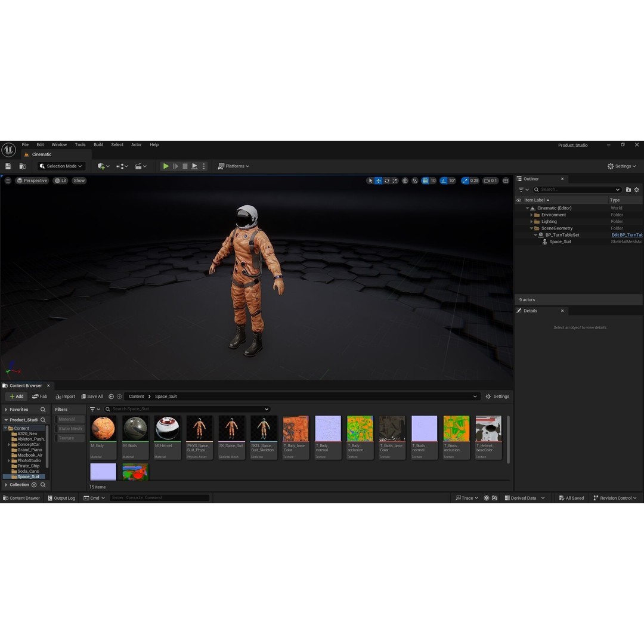The image size is (644, 644).
Task: Open the grid snap value 10 setting
Action: click(433, 181)
